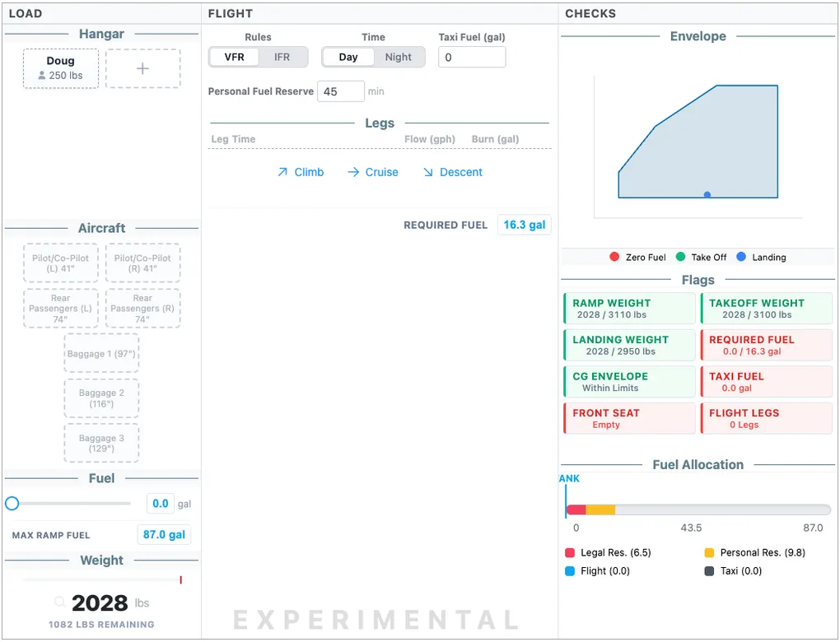
Task: Click the Taxi Fuel input field
Action: (472, 58)
